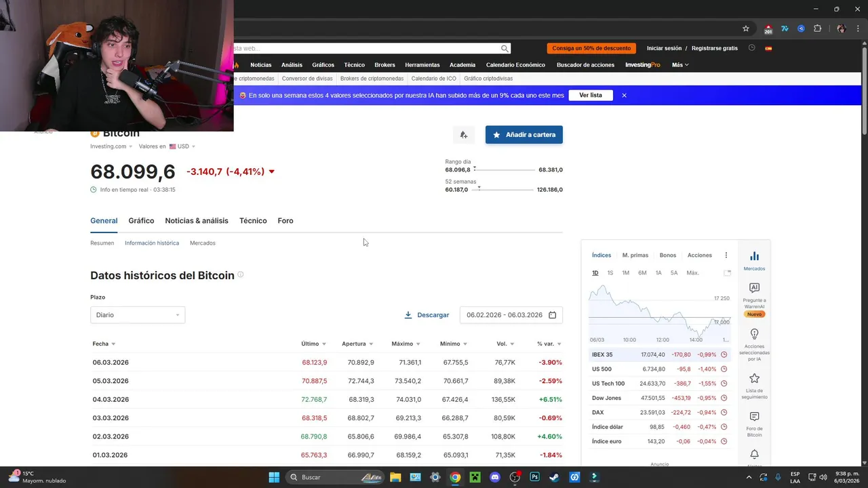Switch to the Foro tab

coord(285,220)
